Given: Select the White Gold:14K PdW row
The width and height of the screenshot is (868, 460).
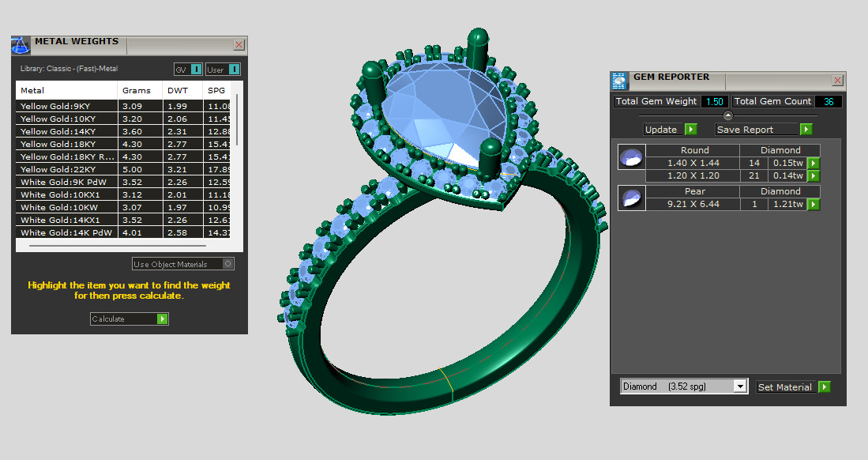Looking at the screenshot, I should (123, 232).
